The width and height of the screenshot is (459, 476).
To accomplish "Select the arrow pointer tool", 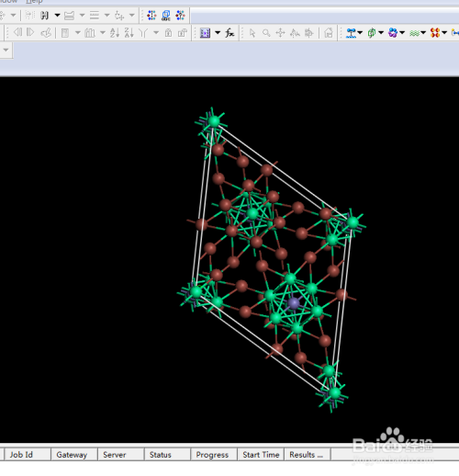I will click(x=252, y=33).
